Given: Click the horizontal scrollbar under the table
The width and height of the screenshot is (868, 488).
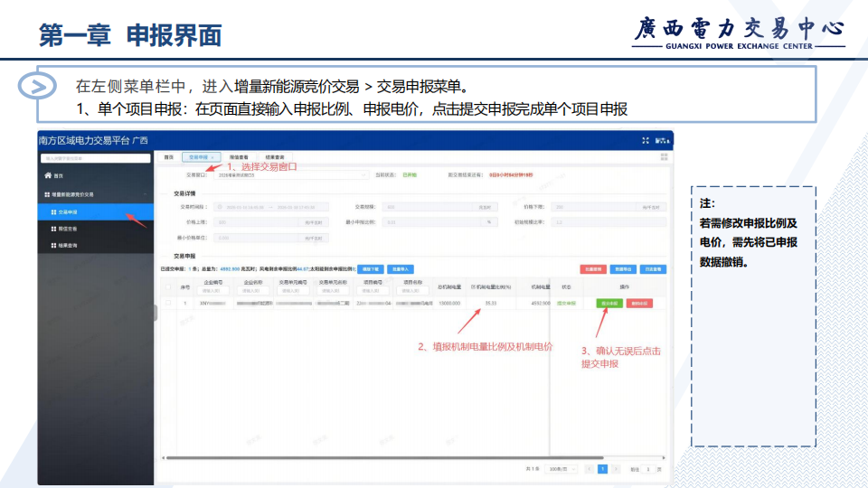Looking at the screenshot, I should point(385,458).
